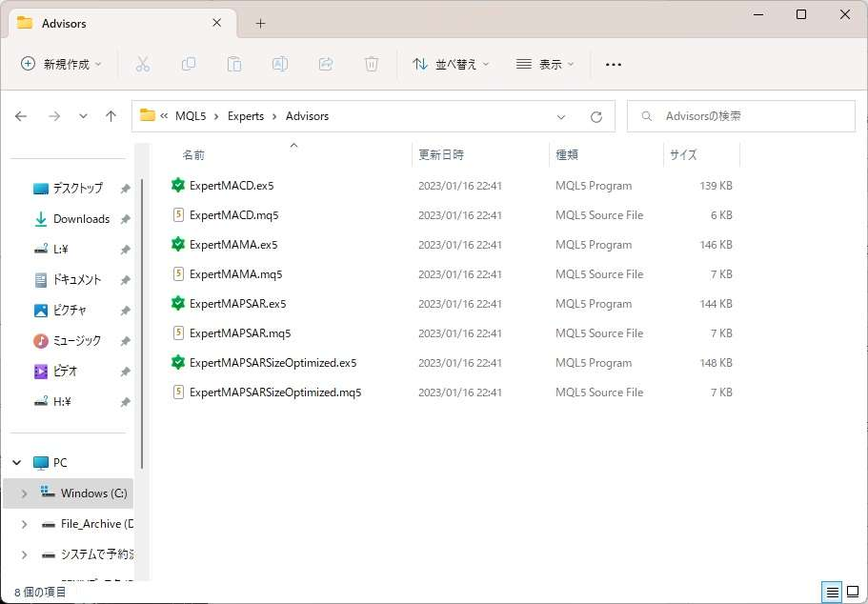The height and width of the screenshot is (604, 868).
Task: Expand the システムで予約済み drive node
Action: (x=24, y=554)
